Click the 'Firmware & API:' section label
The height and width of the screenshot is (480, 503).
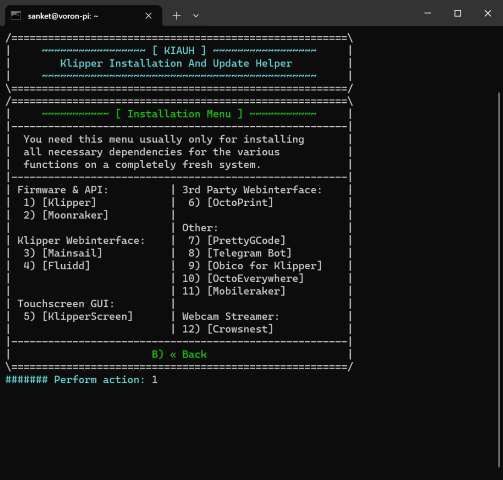pyautogui.click(x=63, y=190)
